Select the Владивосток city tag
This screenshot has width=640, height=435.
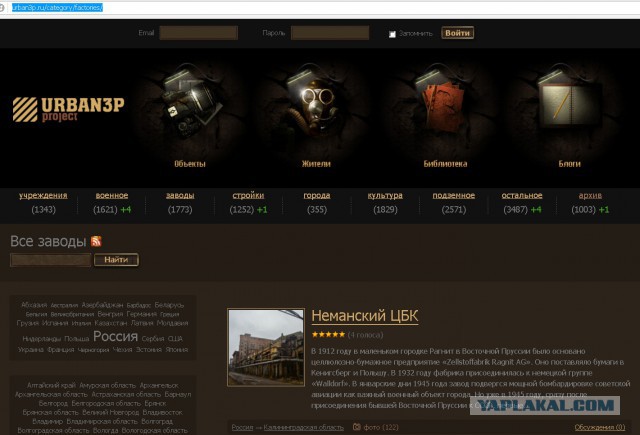pyautogui.click(x=162, y=412)
